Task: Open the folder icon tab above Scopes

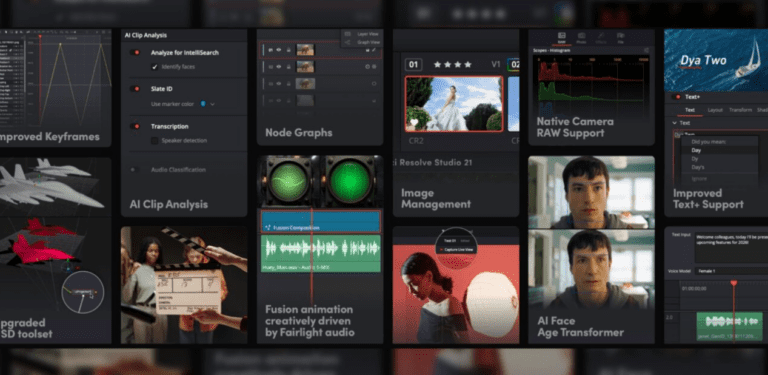Action: coord(621,38)
